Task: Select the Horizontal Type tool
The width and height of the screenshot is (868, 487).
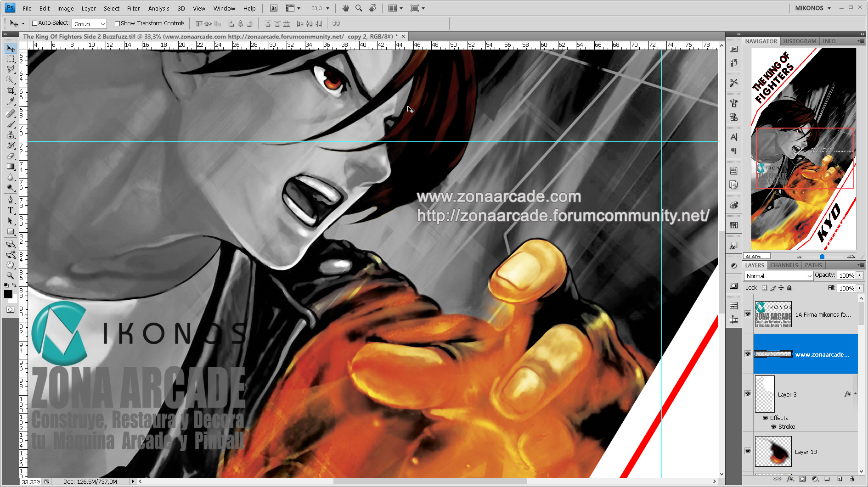Action: 11,210
